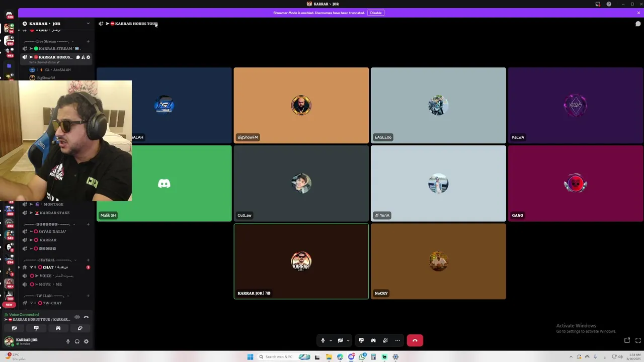Open File Explorer from the taskbar

329,357
